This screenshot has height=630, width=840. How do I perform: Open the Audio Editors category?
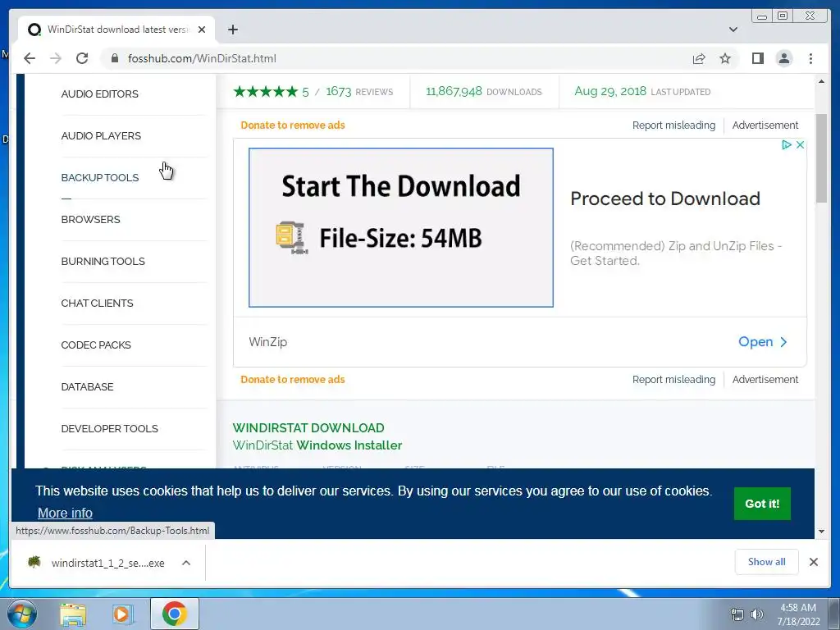pyautogui.click(x=99, y=94)
